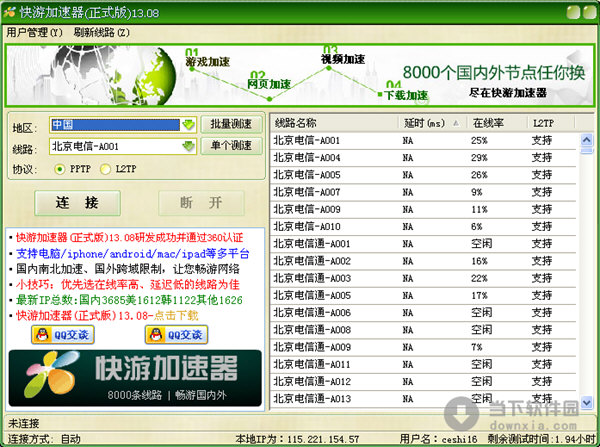Image resolution: width=600 pixels, height=447 pixels.
Task: Select row 北京电信通-A008
Action: pyautogui.click(x=423, y=330)
